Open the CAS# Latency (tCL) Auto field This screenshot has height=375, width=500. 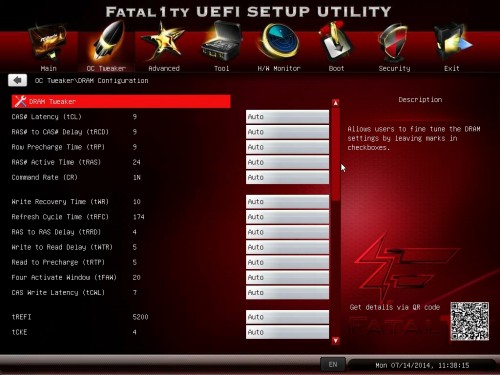[x=287, y=117]
